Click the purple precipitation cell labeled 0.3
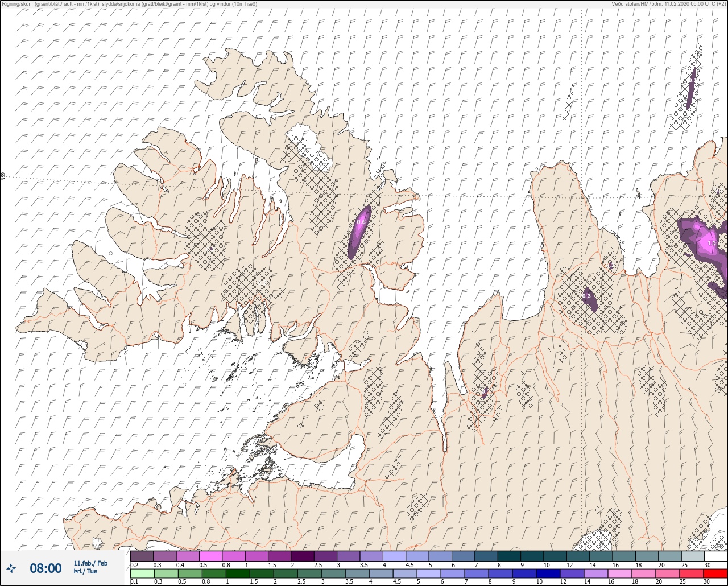 click(x=590, y=299)
